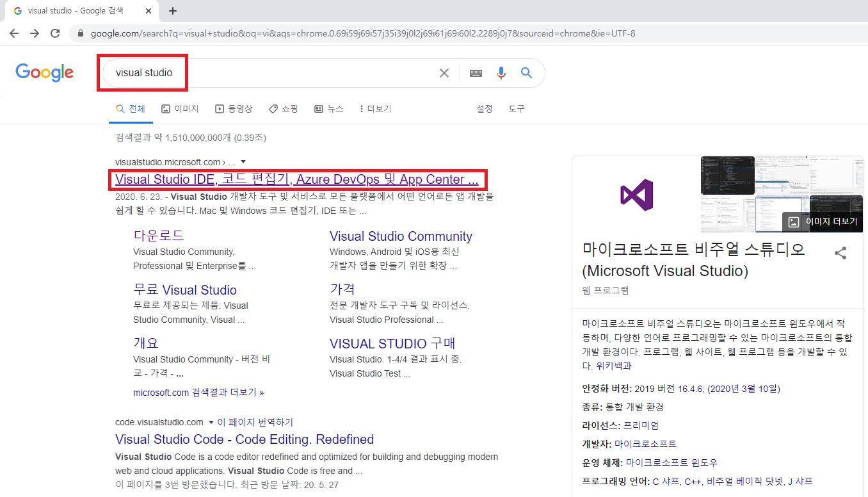Click the Google logo
868x497 pixels.
45,72
